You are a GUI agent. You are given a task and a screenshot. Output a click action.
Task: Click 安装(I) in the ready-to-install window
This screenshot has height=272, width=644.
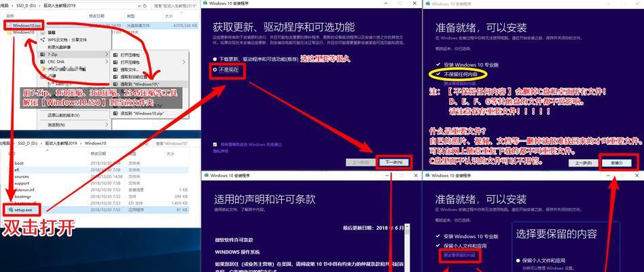tap(616, 163)
